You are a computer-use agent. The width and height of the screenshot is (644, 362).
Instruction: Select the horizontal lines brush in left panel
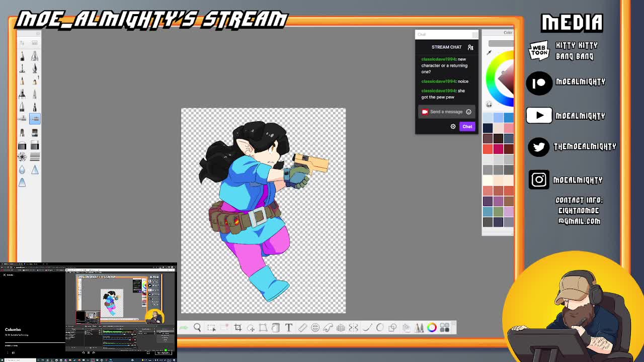[x=35, y=157]
